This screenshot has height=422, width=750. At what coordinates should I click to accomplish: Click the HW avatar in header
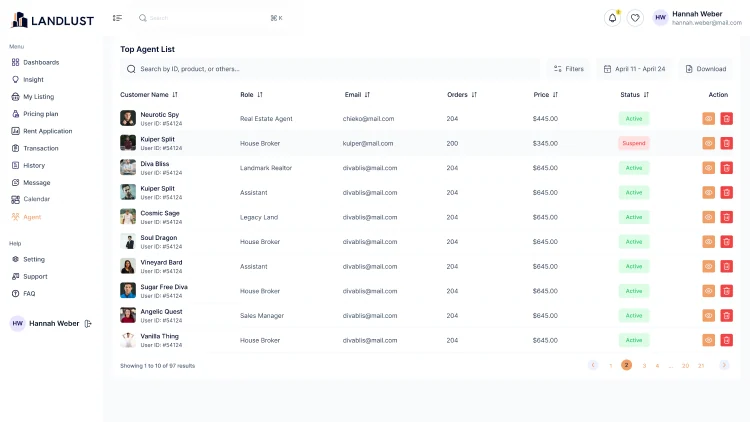coord(660,18)
